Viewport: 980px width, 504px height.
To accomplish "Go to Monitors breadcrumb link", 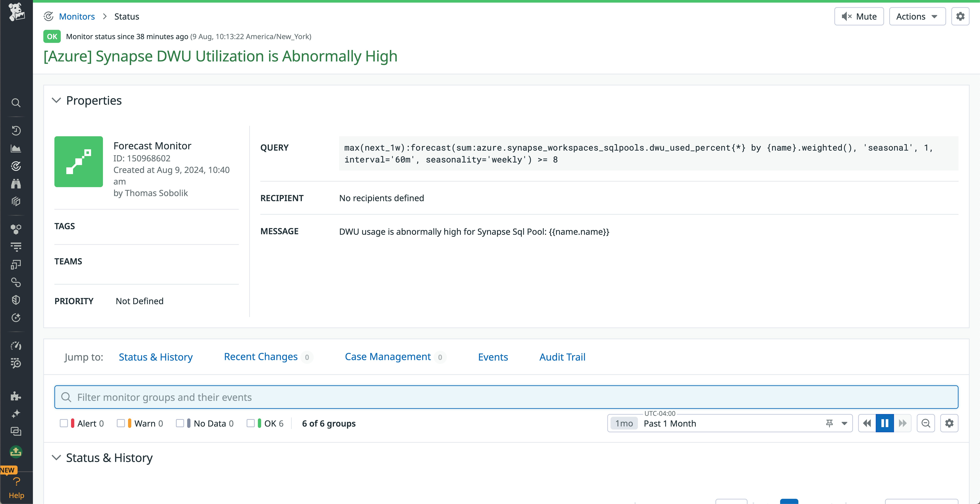I will (x=77, y=16).
